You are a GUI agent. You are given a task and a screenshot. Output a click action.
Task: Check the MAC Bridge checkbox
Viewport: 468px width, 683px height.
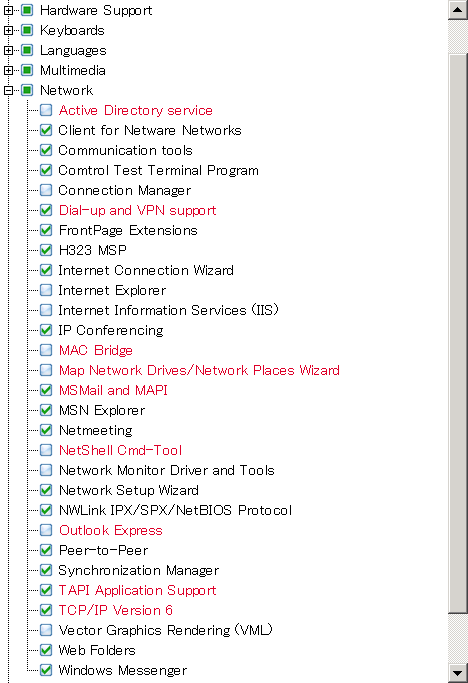click(46, 350)
